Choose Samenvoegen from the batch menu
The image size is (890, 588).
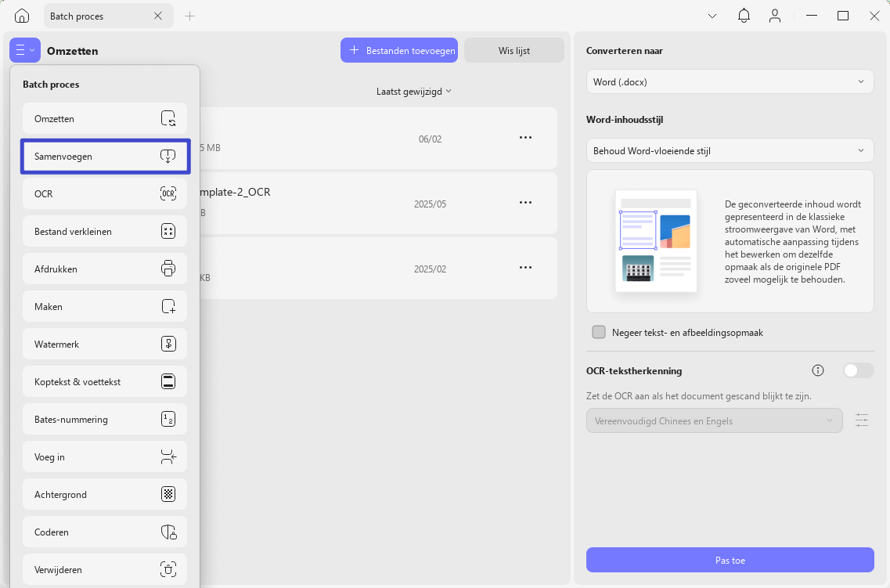105,156
